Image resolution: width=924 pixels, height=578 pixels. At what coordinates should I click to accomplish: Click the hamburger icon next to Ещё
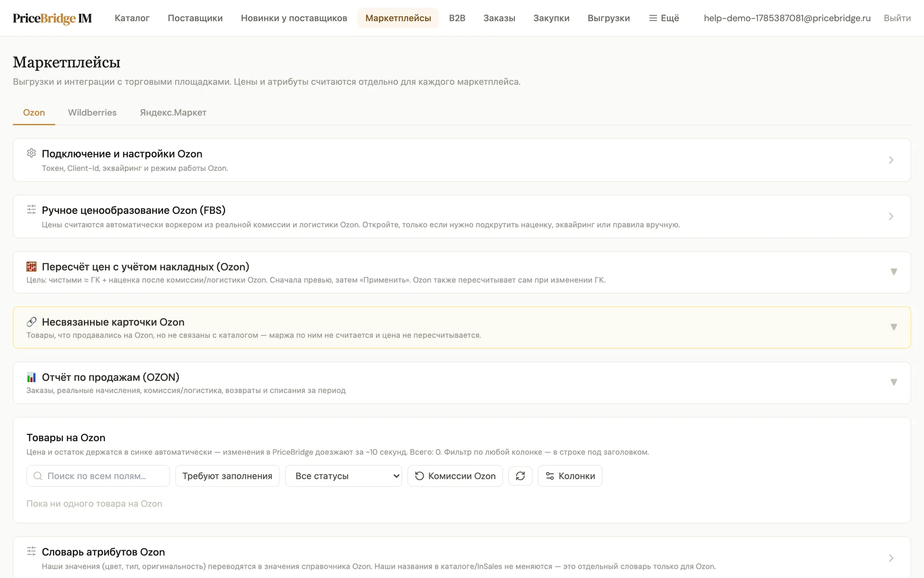653,18
